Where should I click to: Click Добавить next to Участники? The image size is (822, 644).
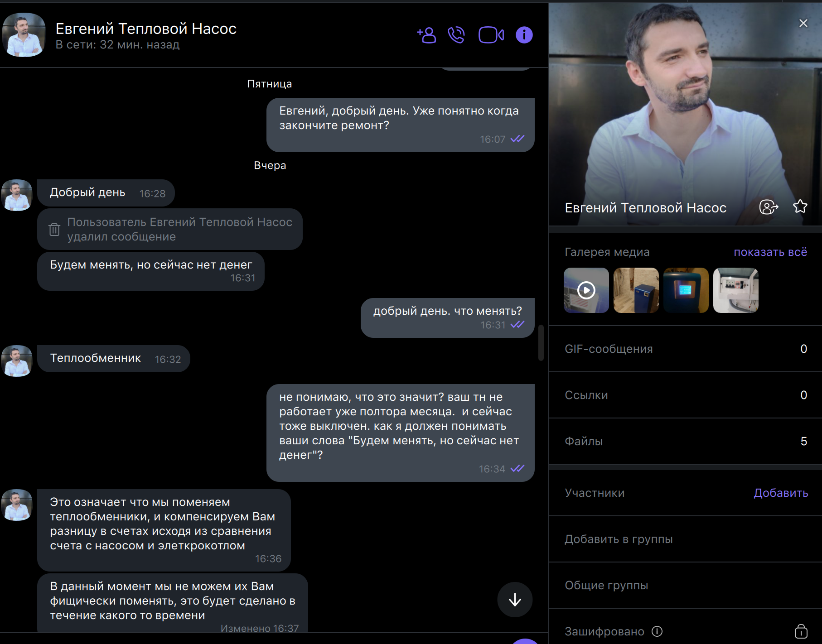[x=781, y=493]
